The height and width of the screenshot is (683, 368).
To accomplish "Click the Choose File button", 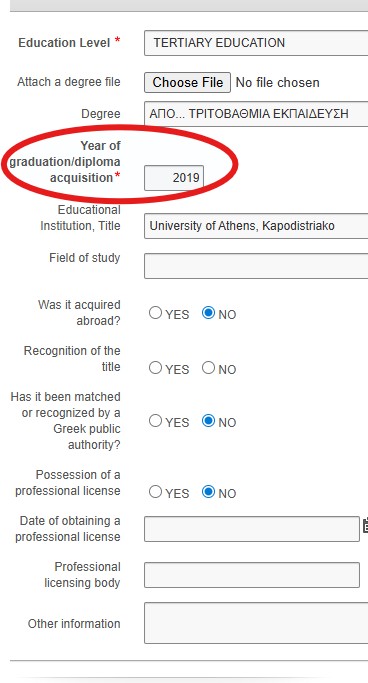I will 187,82.
